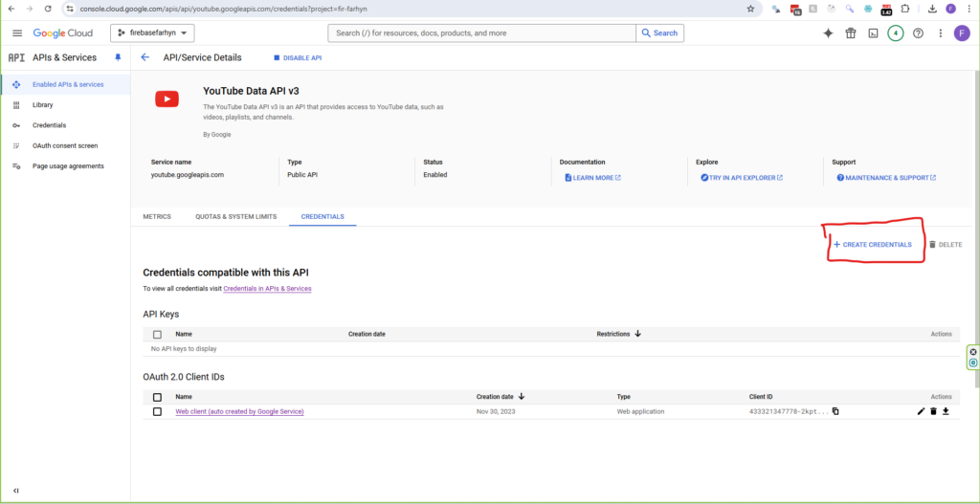Screen dimensions: 980x504
Task: Switch to the Metrics tab
Action: pyautogui.click(x=157, y=216)
